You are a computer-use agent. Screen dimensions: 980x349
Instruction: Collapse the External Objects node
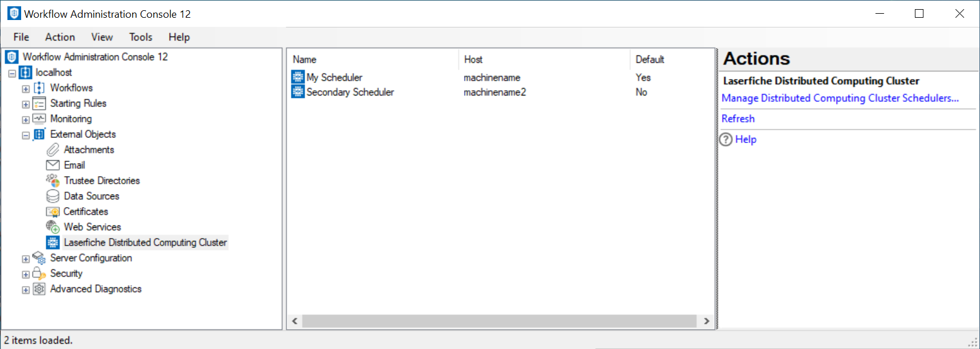pyautogui.click(x=26, y=135)
